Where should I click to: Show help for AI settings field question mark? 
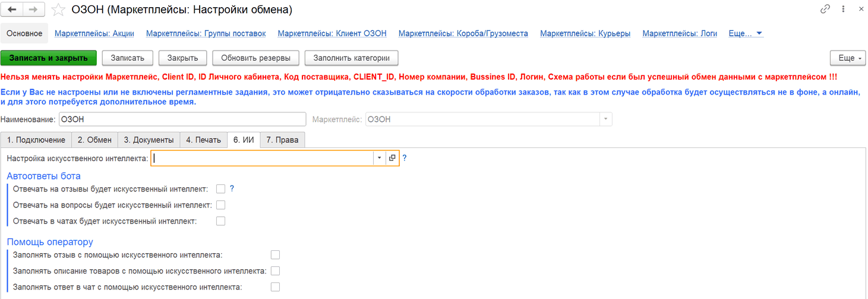click(405, 158)
